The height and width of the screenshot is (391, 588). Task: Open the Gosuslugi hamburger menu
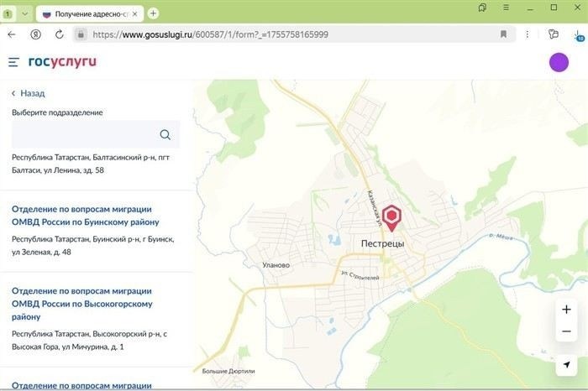coord(13,62)
